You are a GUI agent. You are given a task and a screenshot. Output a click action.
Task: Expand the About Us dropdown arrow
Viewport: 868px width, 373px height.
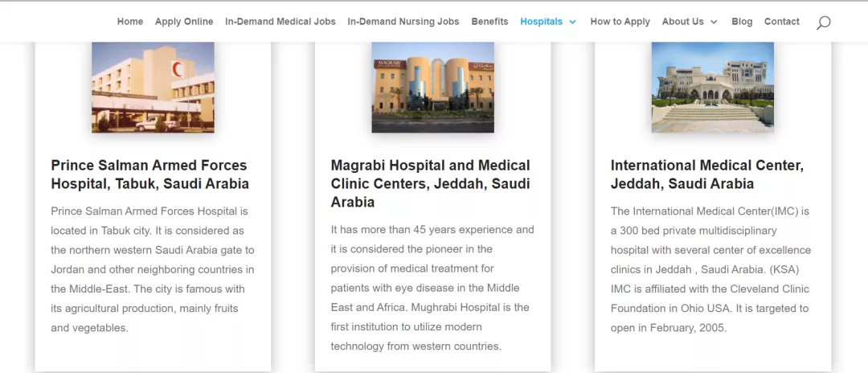click(714, 23)
